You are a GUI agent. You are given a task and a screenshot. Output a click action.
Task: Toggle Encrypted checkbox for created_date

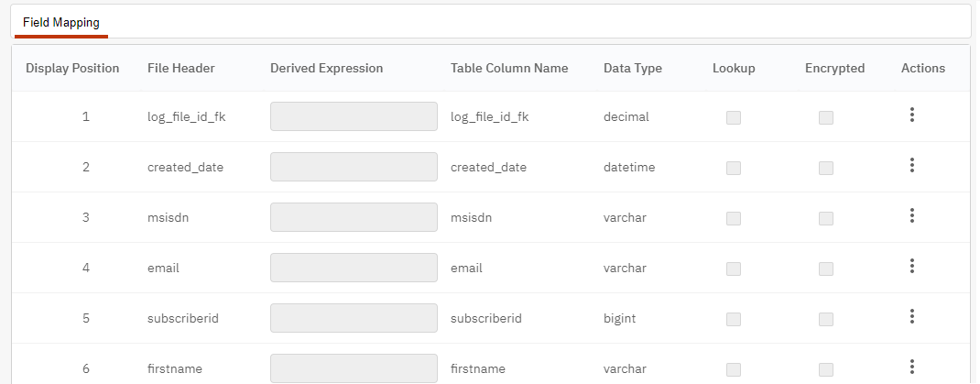pyautogui.click(x=826, y=168)
